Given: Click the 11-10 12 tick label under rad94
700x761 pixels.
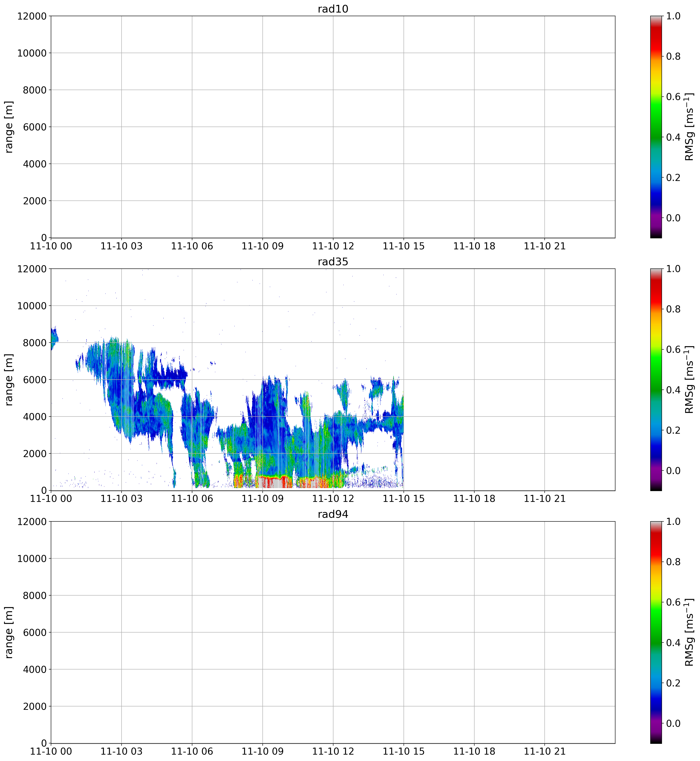Looking at the screenshot, I should point(333,751).
